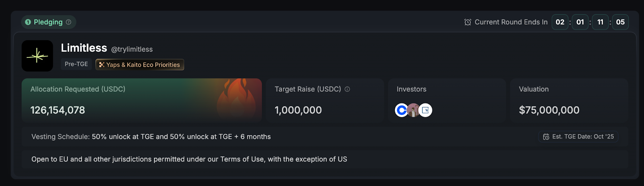Click the blue Coinbase investor icon
The width and height of the screenshot is (644, 186).
point(401,110)
